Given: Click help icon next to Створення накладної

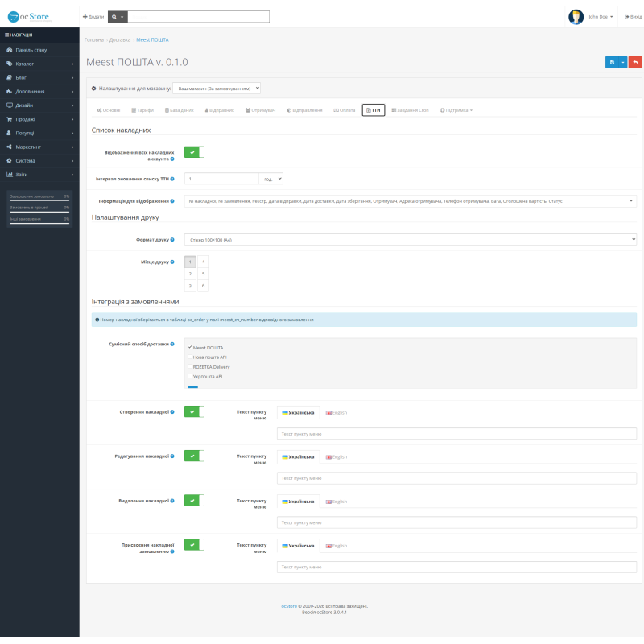Looking at the screenshot, I should [172, 411].
